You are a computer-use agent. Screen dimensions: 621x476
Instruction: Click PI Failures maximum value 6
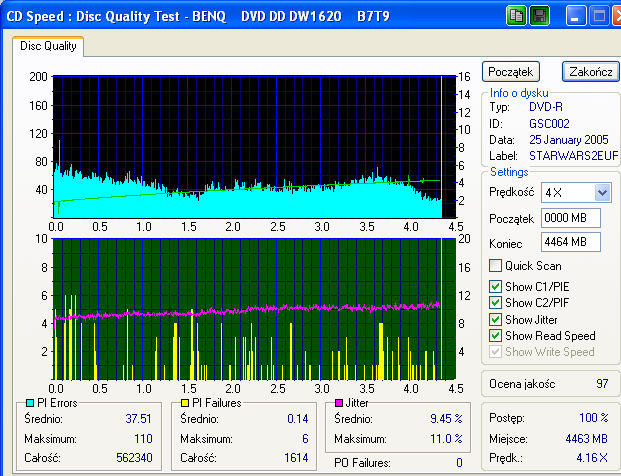click(x=305, y=439)
